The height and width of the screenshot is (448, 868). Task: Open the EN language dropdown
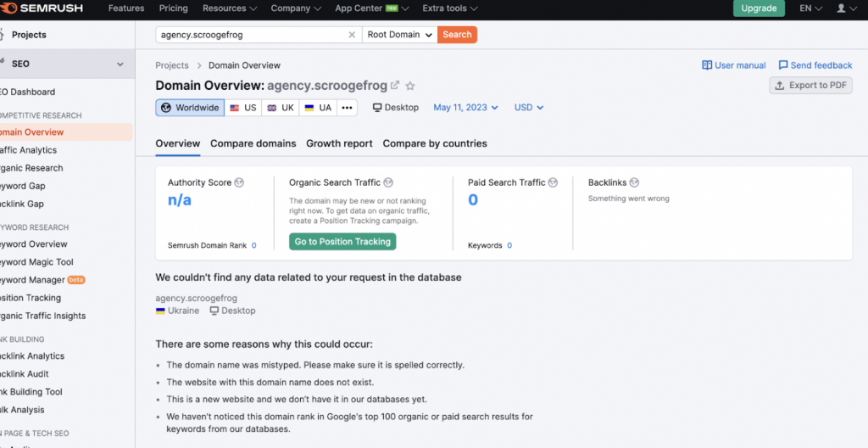click(811, 8)
